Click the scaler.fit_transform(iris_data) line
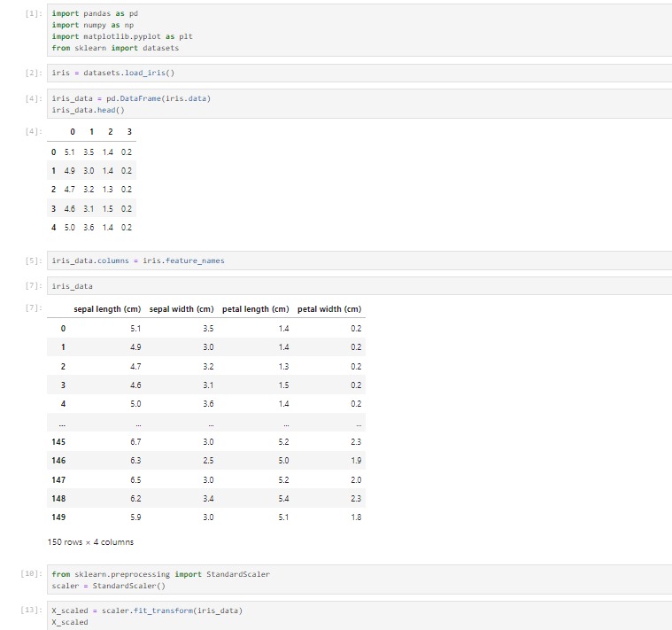The height and width of the screenshot is (630, 672). 147,611
